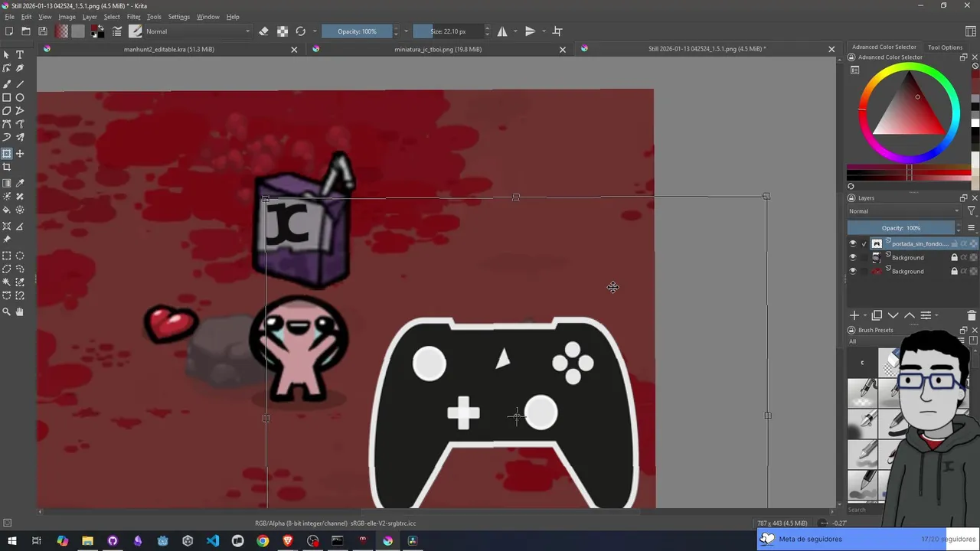The width and height of the screenshot is (980, 551).
Task: Open layer properties dropdown in Layers footer
Action: (x=926, y=315)
